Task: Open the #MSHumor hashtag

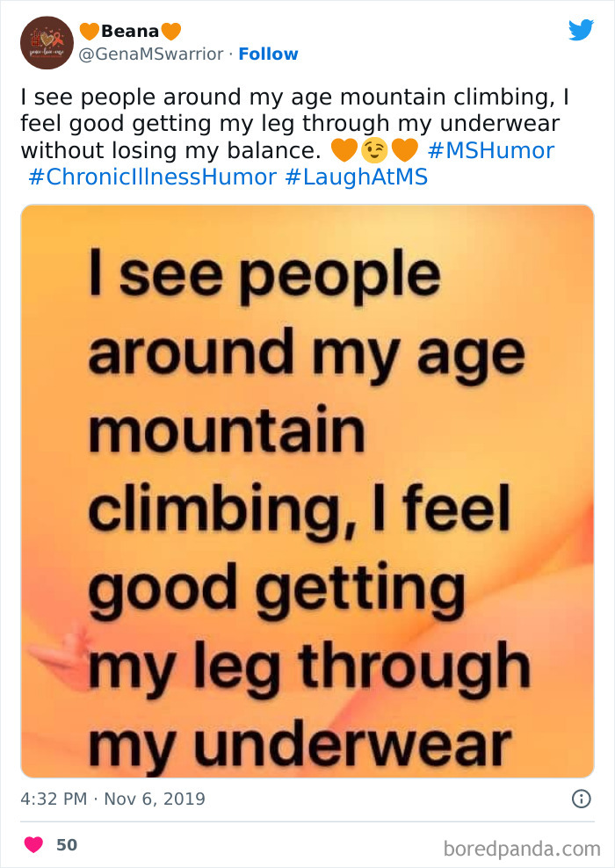Action: (x=491, y=150)
